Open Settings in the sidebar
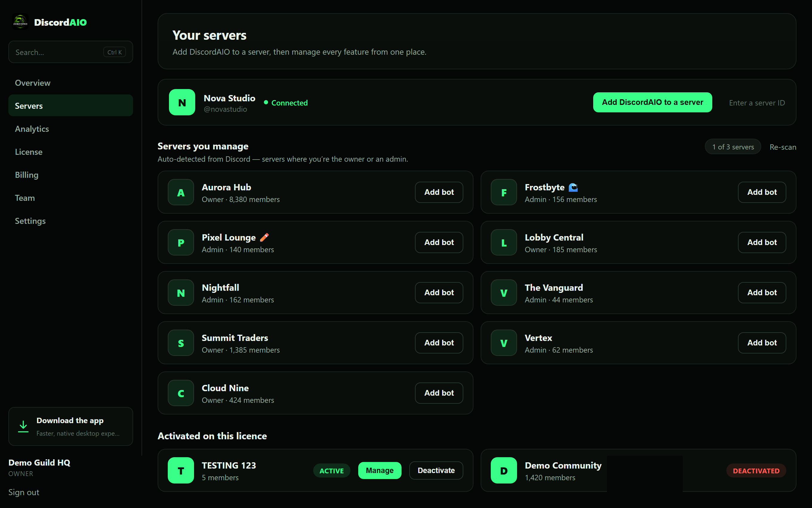The width and height of the screenshot is (812, 508). pos(70,221)
